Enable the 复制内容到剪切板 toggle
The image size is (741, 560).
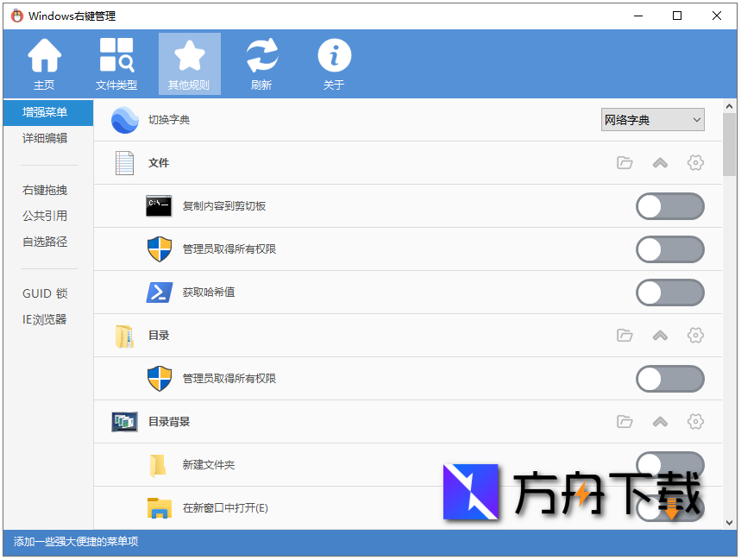click(x=670, y=206)
